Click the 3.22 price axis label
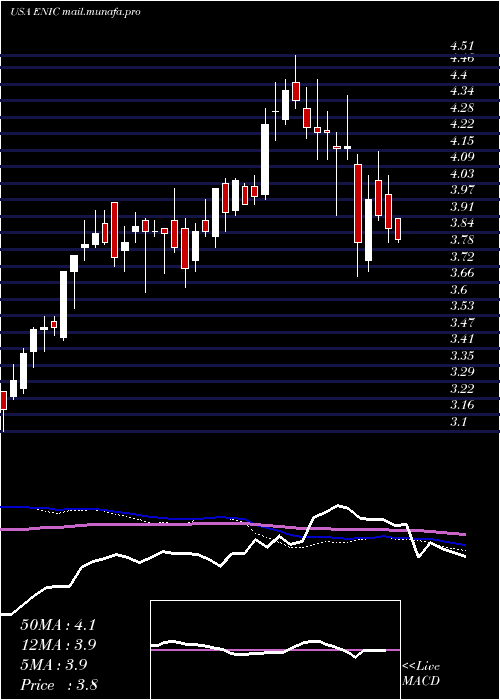The width and height of the screenshot is (500, 700). (462, 388)
